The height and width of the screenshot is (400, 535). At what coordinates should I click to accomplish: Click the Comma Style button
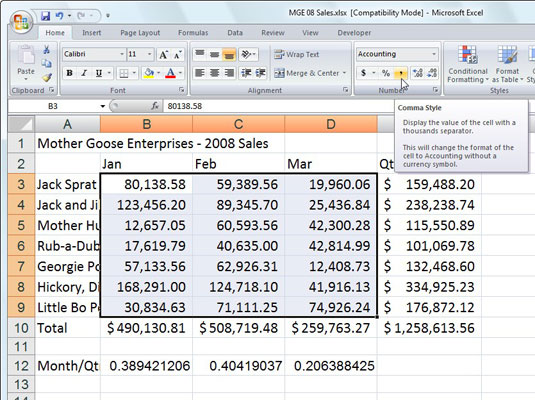click(401, 73)
